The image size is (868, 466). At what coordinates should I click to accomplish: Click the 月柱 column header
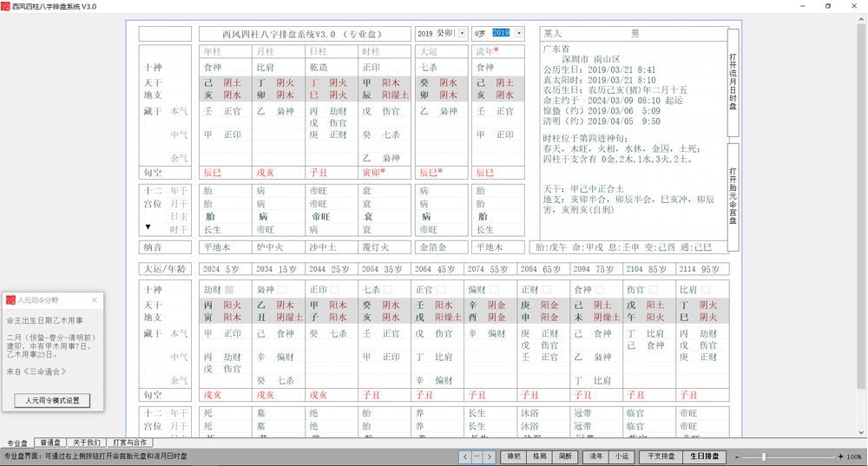coord(279,51)
